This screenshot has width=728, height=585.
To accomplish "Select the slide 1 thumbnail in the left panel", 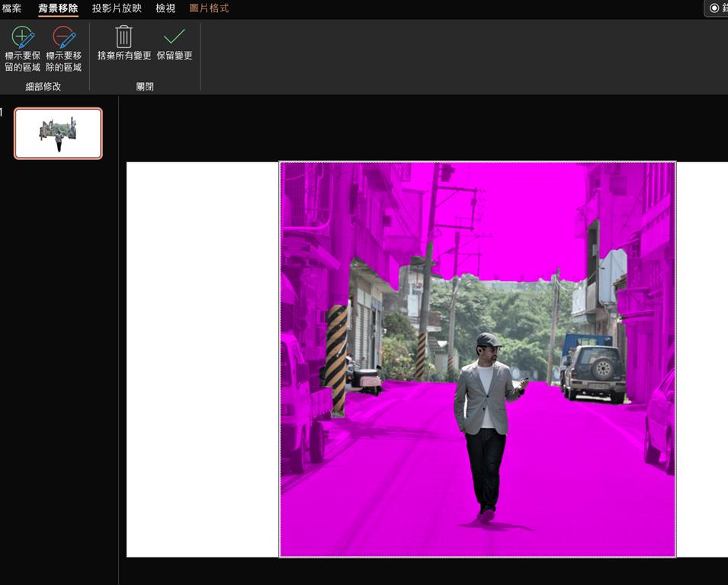I will [58, 133].
